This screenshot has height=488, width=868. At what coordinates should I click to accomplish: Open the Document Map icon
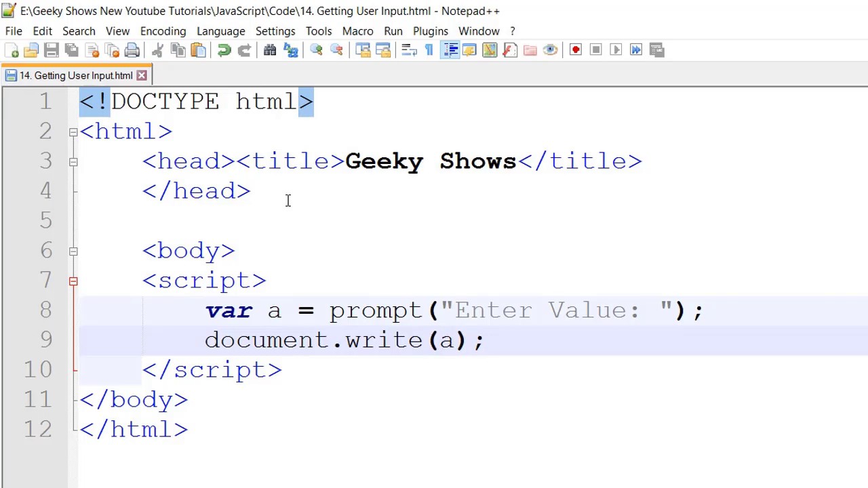(490, 50)
